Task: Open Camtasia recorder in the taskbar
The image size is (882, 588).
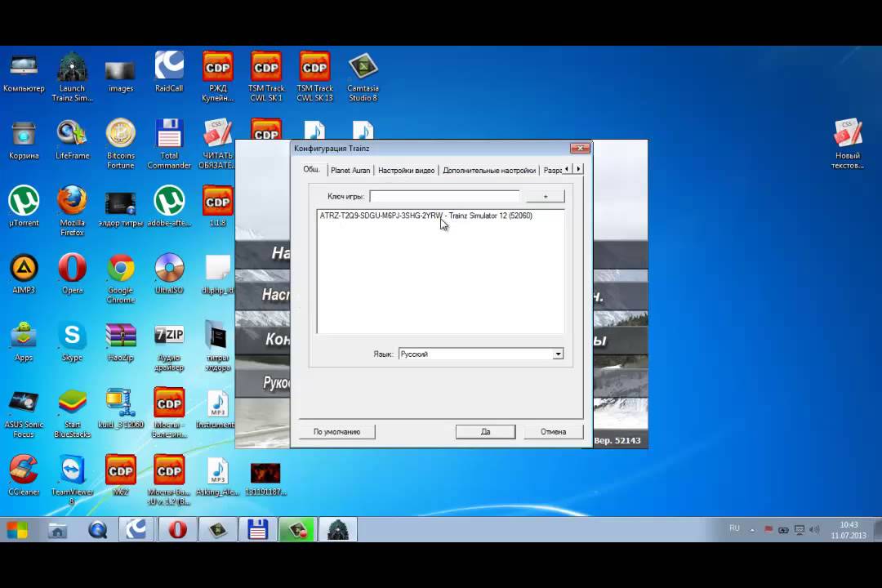Action: (297, 530)
